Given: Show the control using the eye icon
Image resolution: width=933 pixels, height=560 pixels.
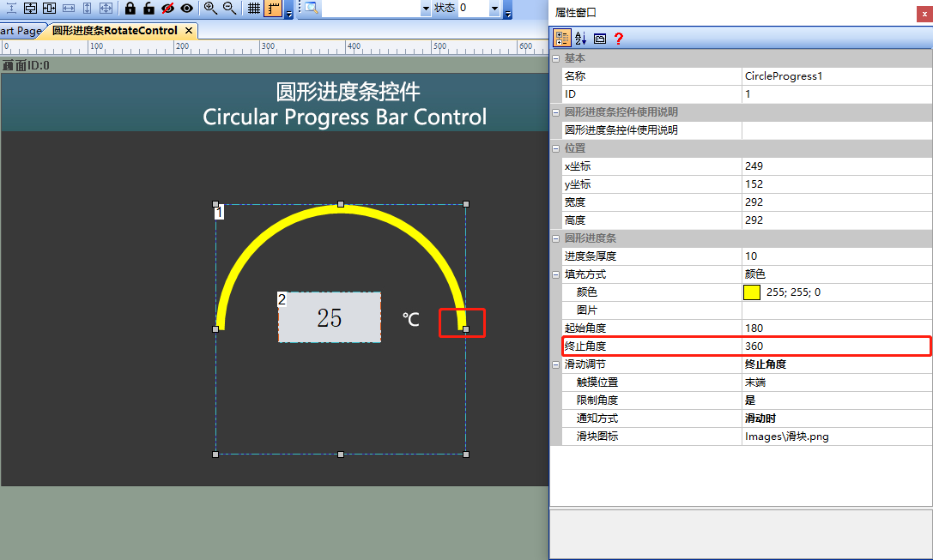Looking at the screenshot, I should point(187,8).
